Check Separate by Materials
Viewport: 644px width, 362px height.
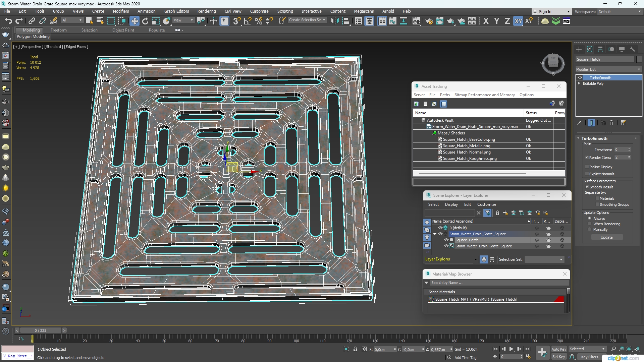(597, 198)
